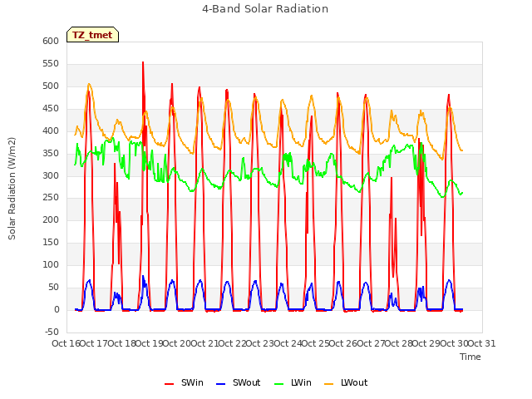Click the 300 y-axis tick label
532x399 pixels.
[x=51, y=175]
